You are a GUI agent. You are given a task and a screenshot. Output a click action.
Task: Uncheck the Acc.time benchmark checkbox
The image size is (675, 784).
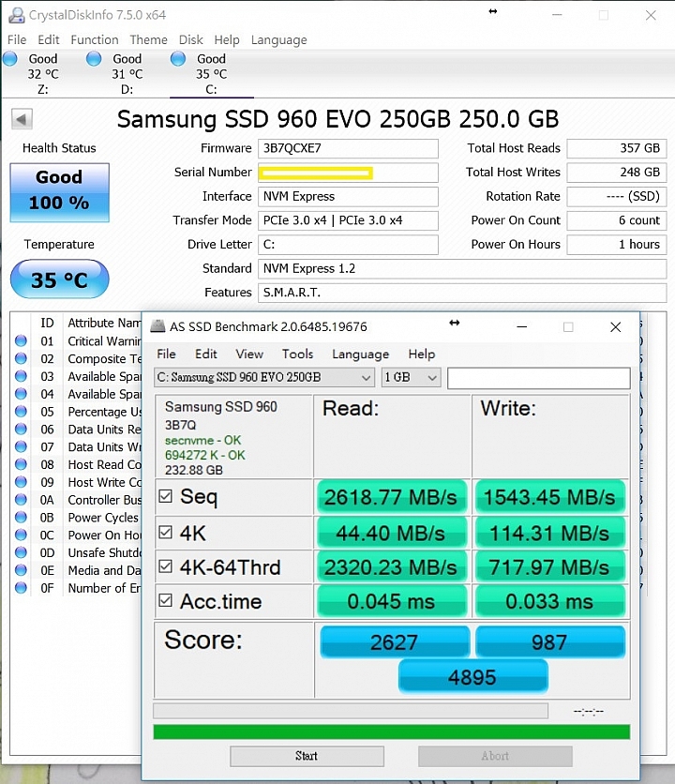tap(166, 600)
